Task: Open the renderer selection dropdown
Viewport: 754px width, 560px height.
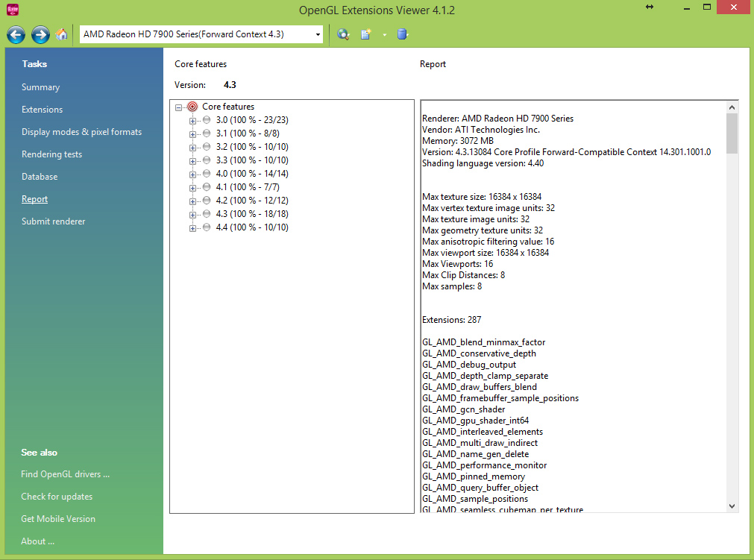Action: pyautogui.click(x=318, y=34)
